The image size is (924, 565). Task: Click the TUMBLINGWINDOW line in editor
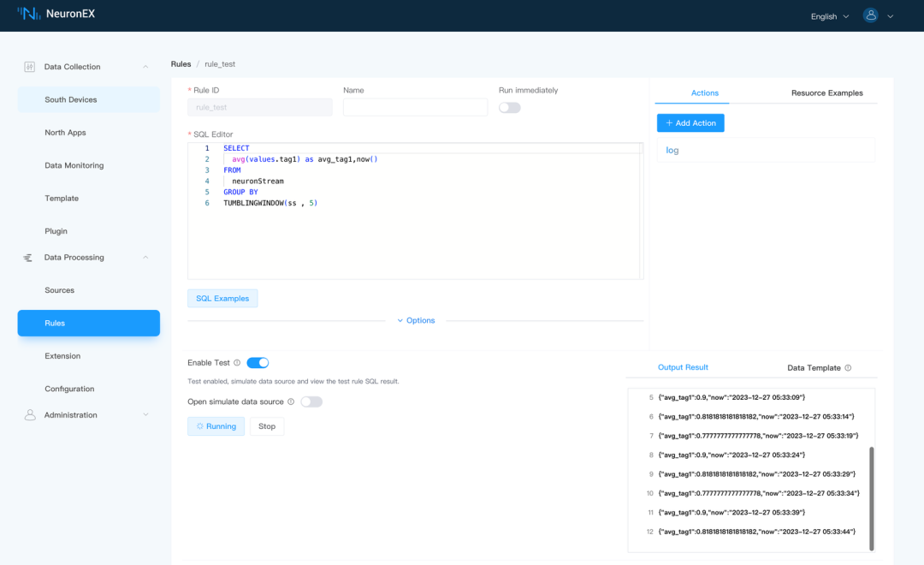[269, 203]
